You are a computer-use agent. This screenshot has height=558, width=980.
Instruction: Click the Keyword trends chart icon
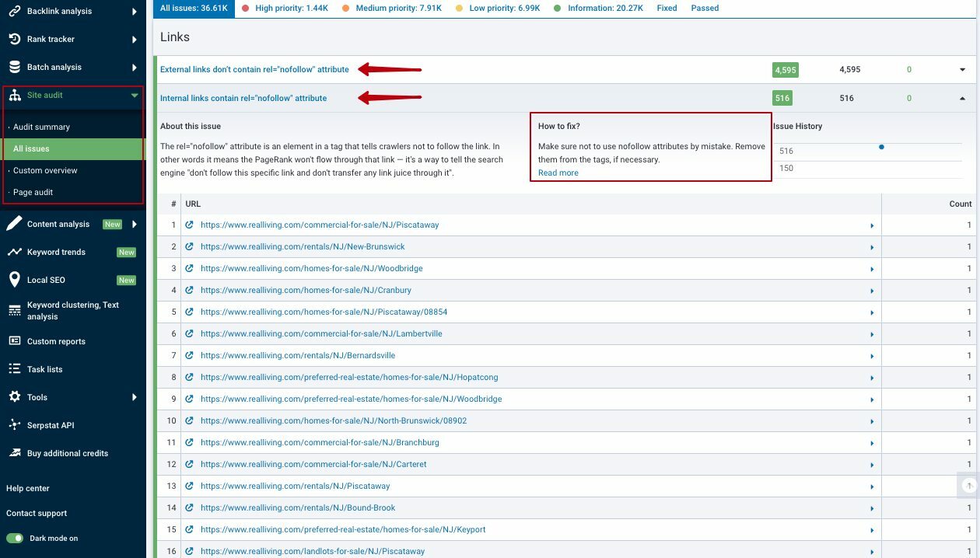(14, 252)
